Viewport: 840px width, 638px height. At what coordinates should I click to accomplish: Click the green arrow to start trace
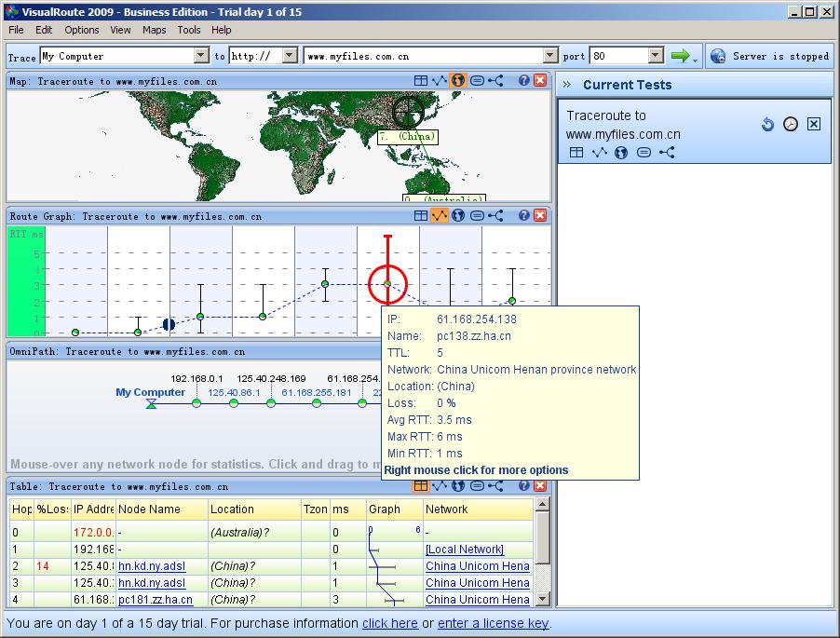(680, 56)
